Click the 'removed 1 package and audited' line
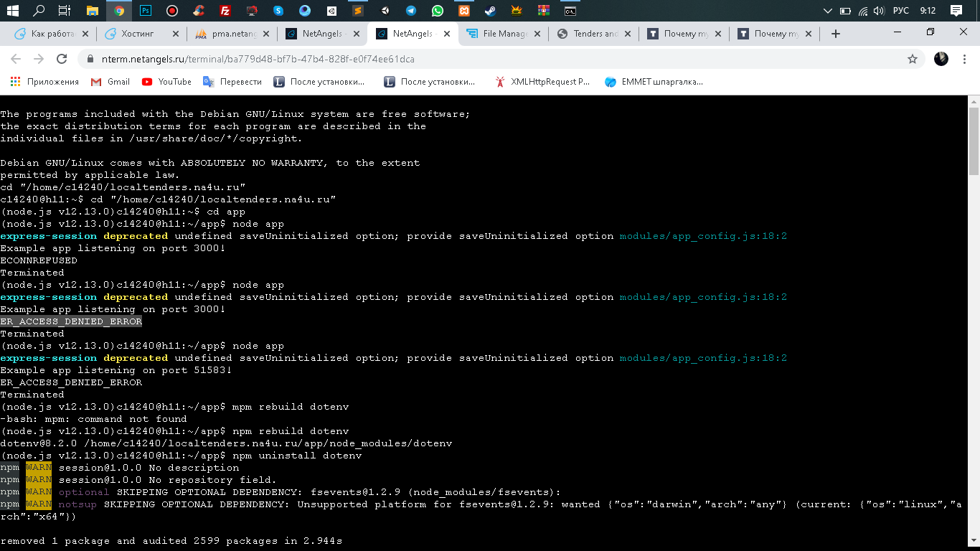 pyautogui.click(x=171, y=541)
